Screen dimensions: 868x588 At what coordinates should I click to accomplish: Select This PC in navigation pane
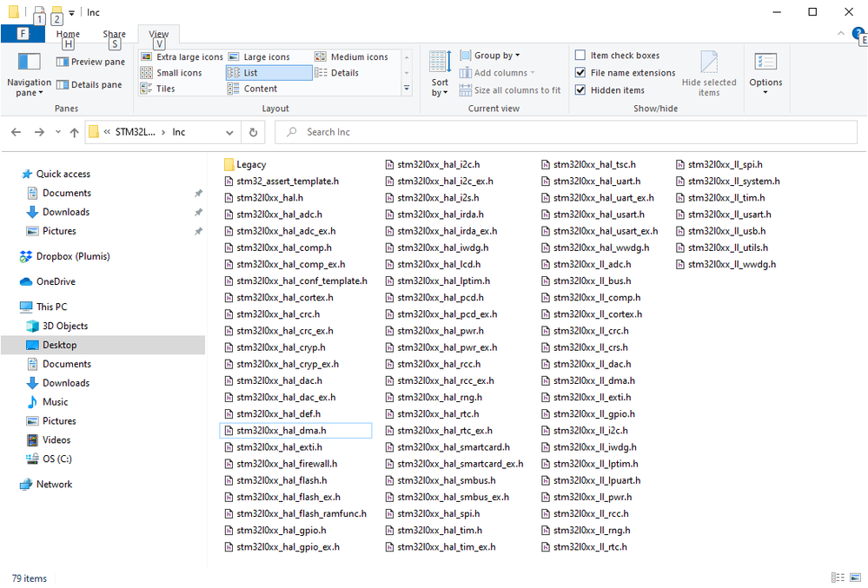43,307
